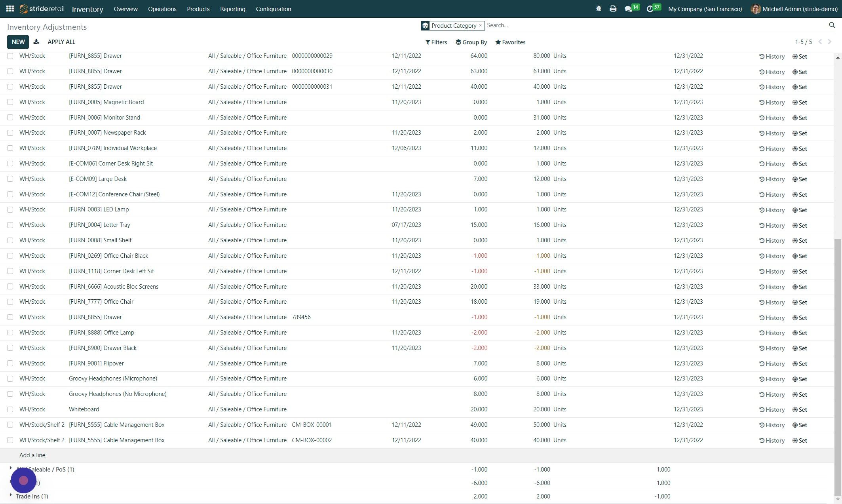This screenshot has height=504, width=842.
Task: Open History for Magnetic Board row
Action: (x=772, y=103)
